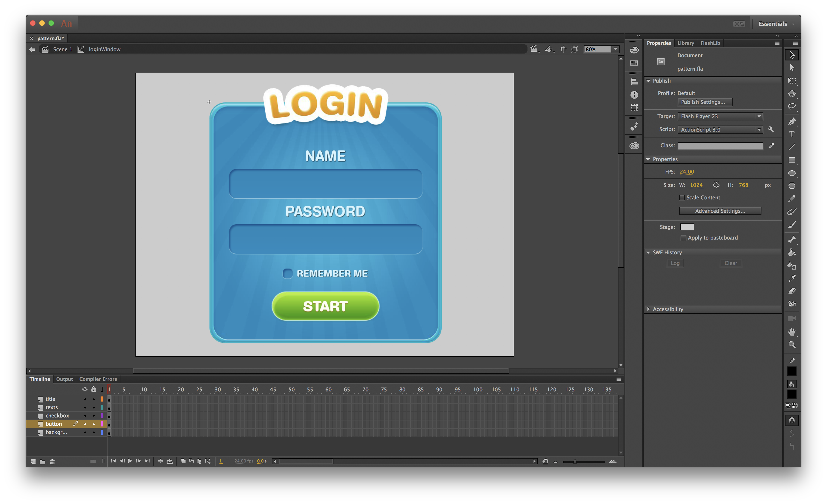
Task: Open the stage zoom percentage dropdown
Action: pos(615,49)
